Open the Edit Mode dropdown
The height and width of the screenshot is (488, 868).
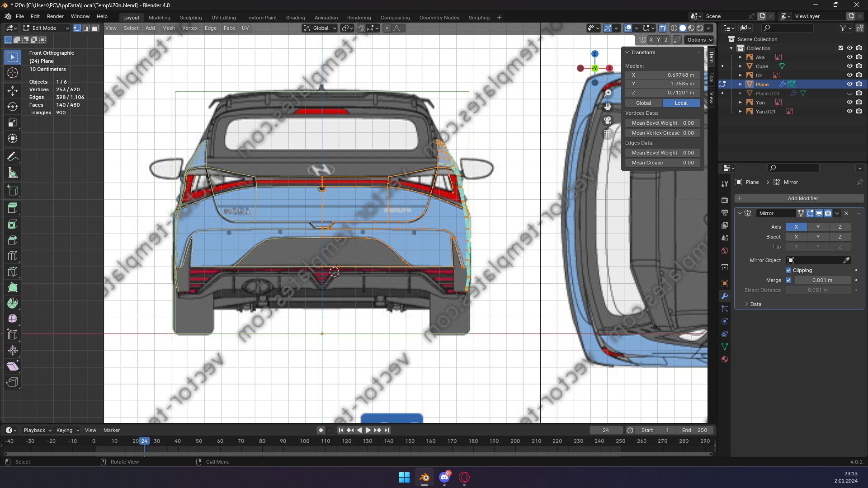tap(46, 28)
